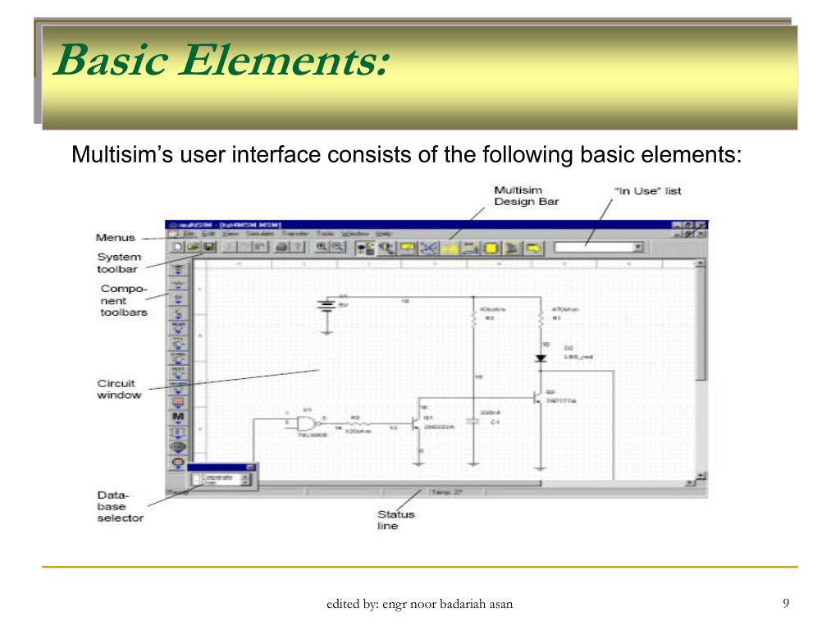The height and width of the screenshot is (630, 840).
Task: Click the Save floppy disk icon
Action: point(208,247)
